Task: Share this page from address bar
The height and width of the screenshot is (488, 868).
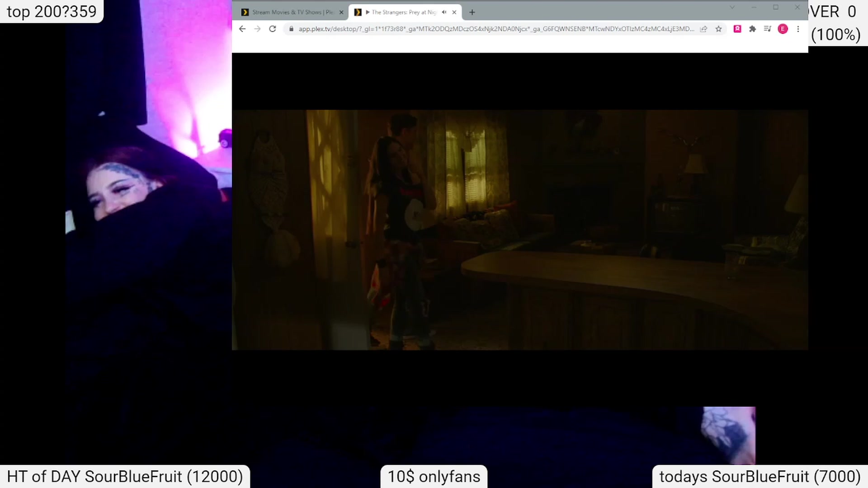Action: tap(703, 29)
